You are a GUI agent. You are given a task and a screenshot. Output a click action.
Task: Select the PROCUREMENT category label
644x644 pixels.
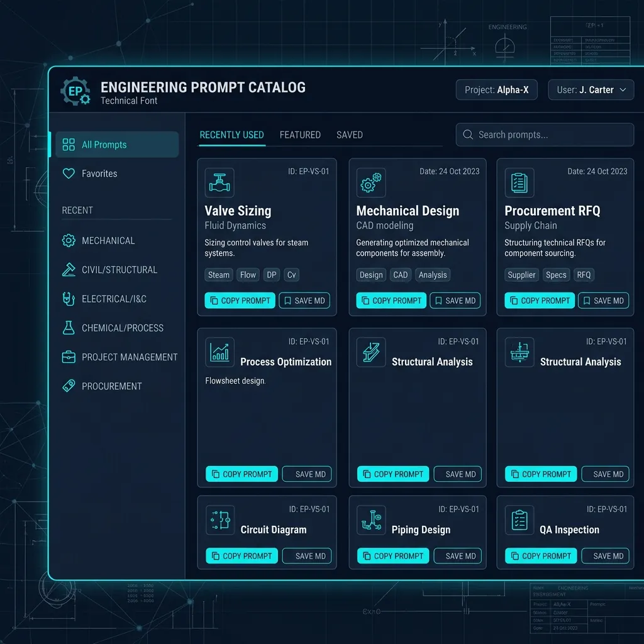(x=112, y=387)
